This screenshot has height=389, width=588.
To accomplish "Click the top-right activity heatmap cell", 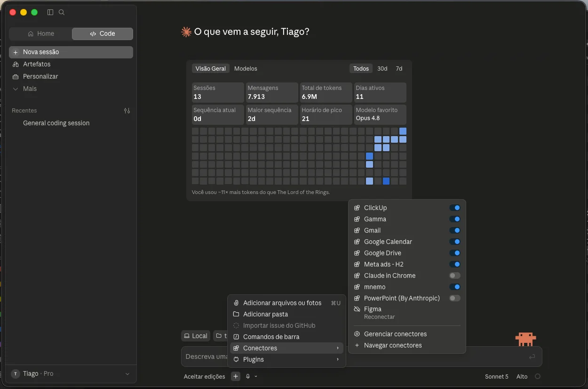I will click(403, 131).
